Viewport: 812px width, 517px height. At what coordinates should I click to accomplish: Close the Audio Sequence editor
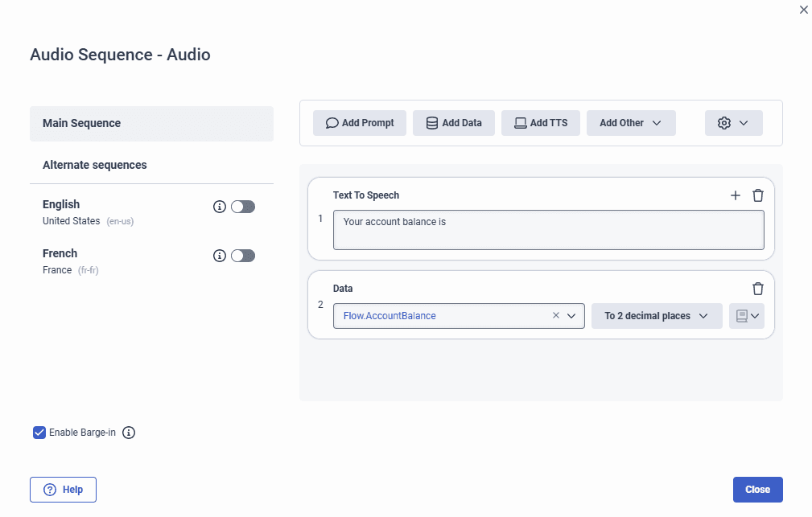tap(757, 489)
